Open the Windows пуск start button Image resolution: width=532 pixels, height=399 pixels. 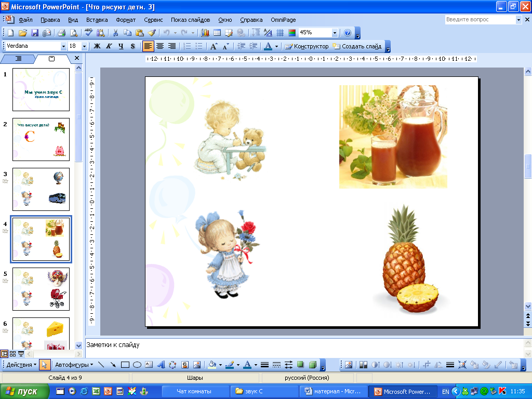tap(24, 391)
